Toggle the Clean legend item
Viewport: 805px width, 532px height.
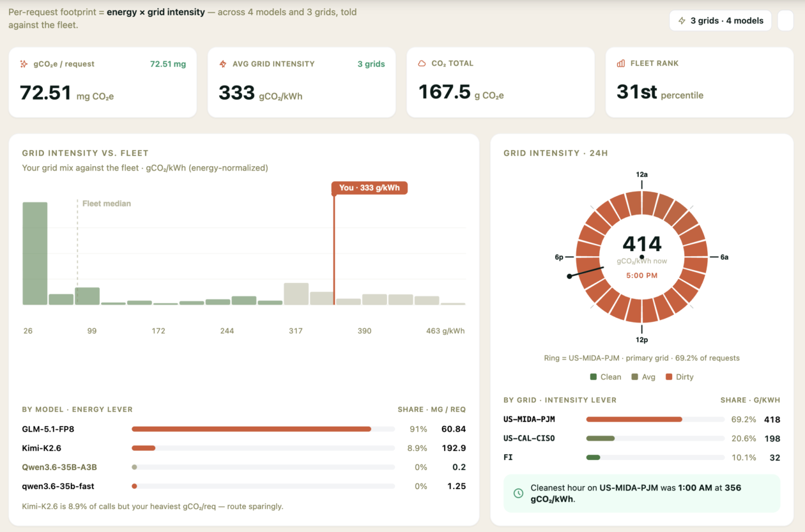[606, 377]
